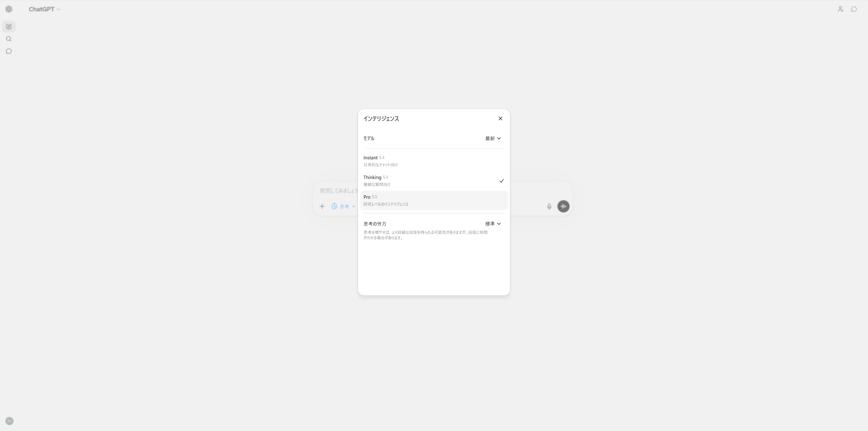The width and height of the screenshot is (868, 431).
Task: Click the person icon in top-right header
Action: (840, 9)
